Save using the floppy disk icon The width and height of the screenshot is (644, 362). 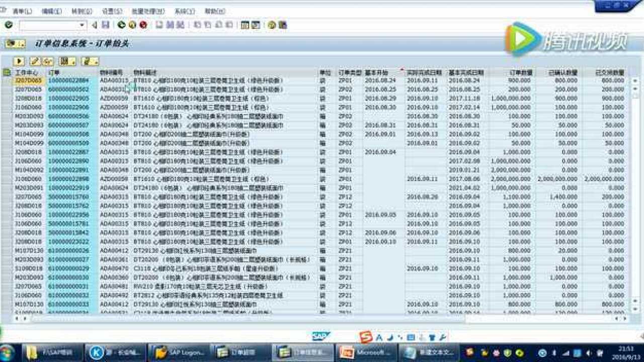(105, 25)
